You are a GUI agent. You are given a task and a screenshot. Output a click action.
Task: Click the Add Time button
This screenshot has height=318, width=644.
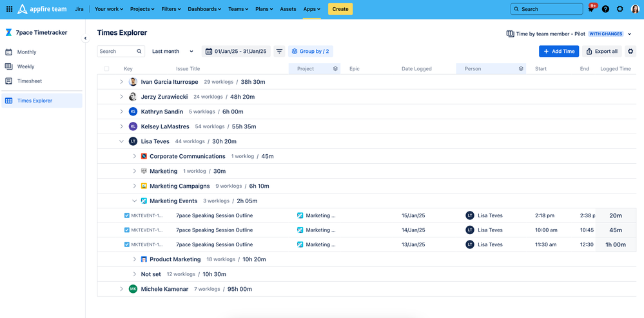pyautogui.click(x=559, y=52)
